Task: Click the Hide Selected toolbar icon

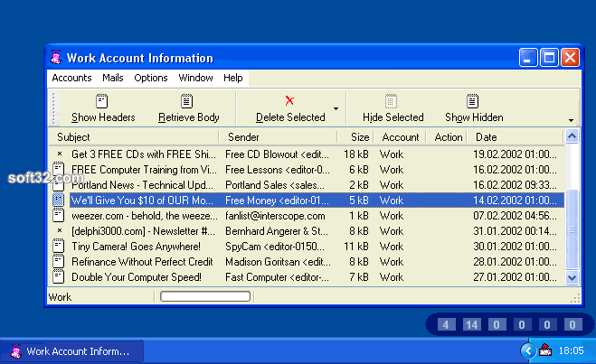Action: tap(391, 101)
